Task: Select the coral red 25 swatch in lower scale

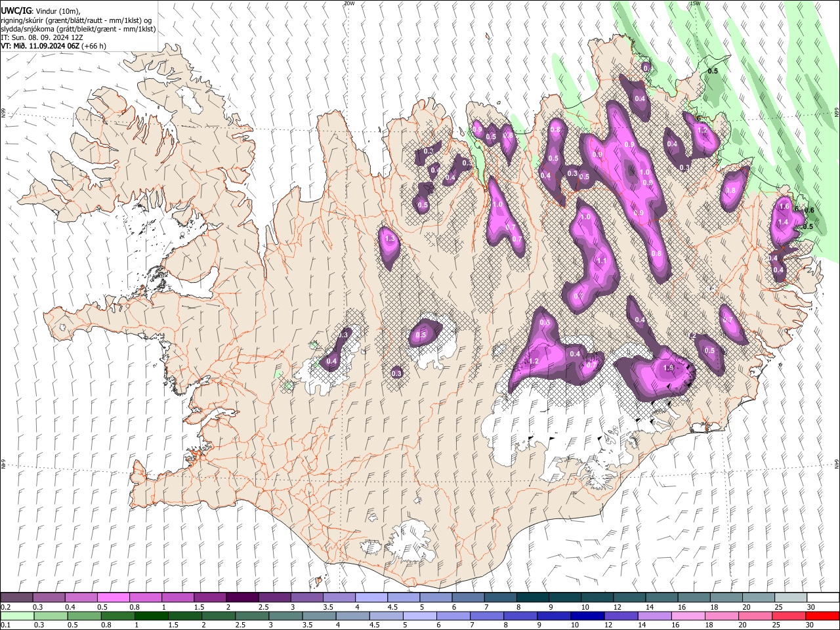Action: [x=788, y=616]
